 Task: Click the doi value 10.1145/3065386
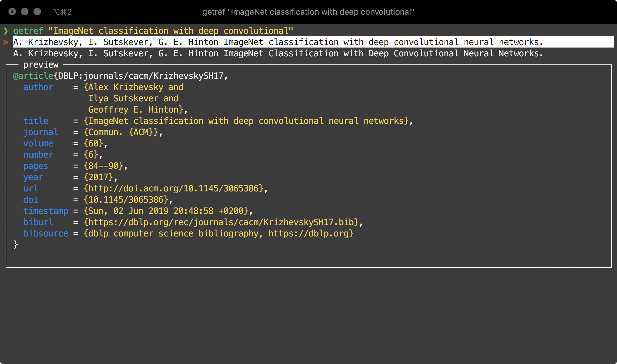pyautogui.click(x=128, y=200)
